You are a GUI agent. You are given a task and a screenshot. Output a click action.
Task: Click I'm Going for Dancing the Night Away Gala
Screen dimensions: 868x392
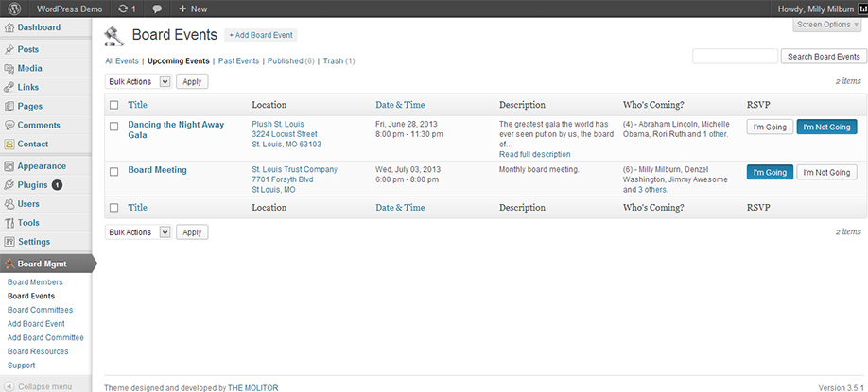click(769, 127)
